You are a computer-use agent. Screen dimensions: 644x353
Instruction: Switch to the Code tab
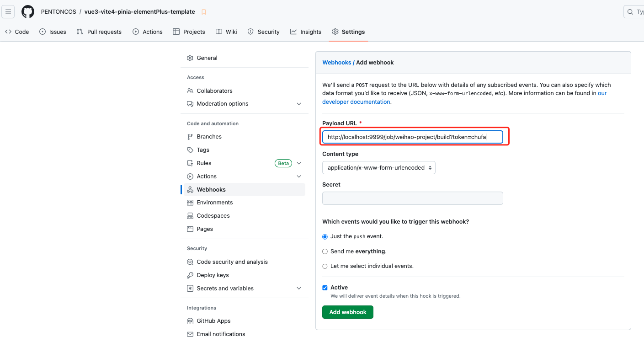tap(17, 32)
